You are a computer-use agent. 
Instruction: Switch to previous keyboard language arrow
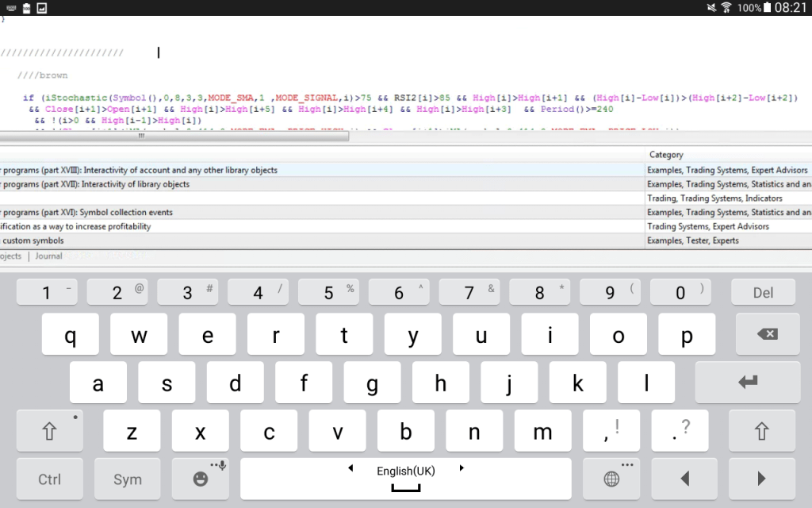coord(350,468)
